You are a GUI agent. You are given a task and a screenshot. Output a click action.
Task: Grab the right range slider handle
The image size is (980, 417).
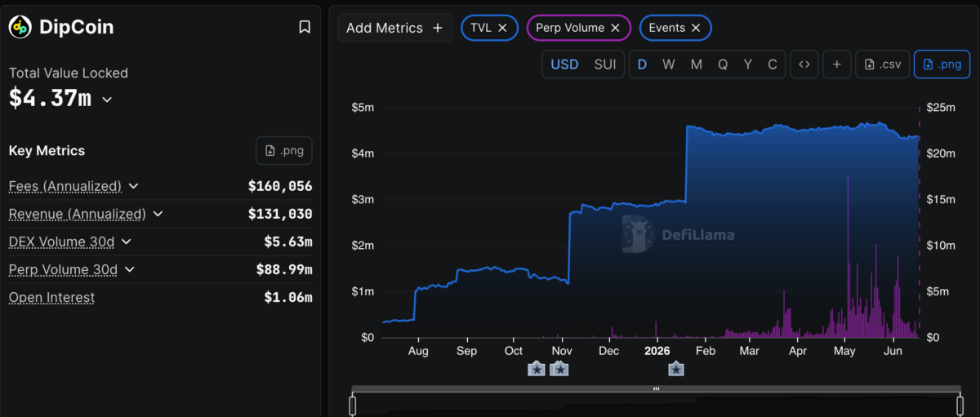[961, 404]
